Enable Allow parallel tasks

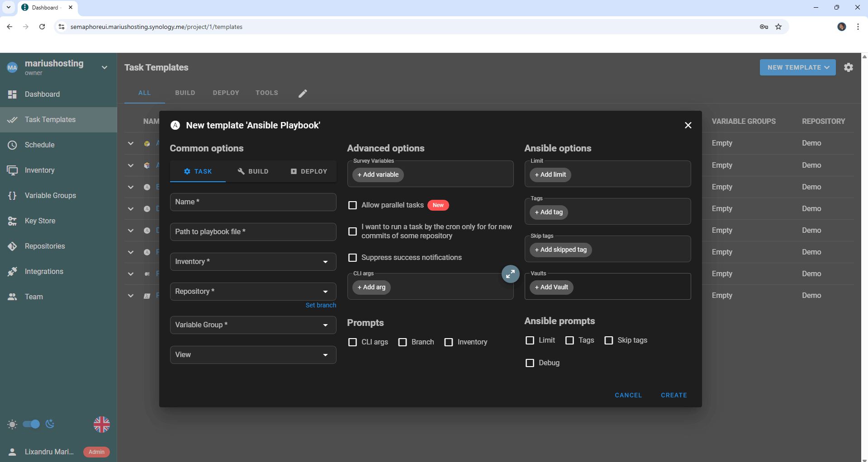(x=353, y=205)
